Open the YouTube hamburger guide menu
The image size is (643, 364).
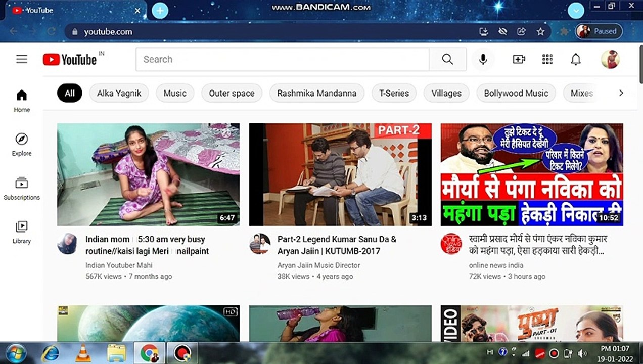pos(22,59)
